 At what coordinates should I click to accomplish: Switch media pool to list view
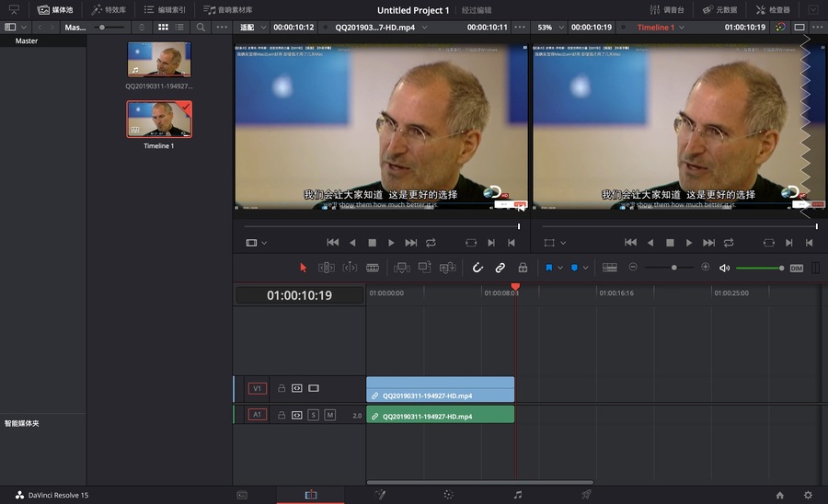click(x=179, y=27)
